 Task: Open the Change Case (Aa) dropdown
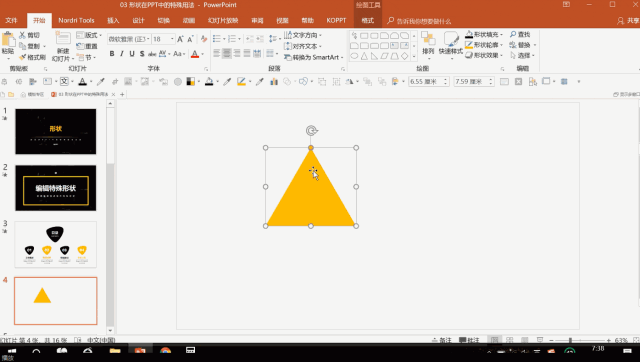click(x=179, y=54)
